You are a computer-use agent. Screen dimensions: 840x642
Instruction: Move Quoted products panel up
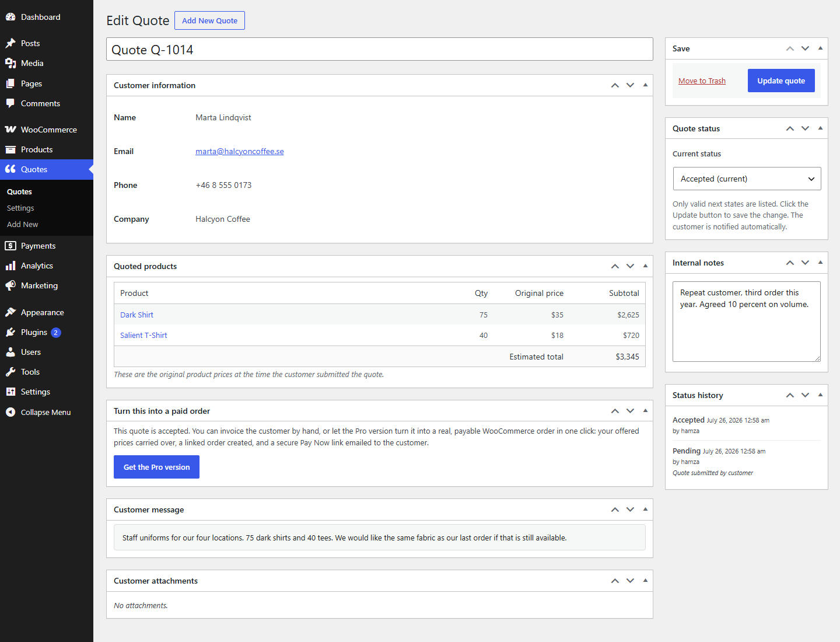coord(615,266)
